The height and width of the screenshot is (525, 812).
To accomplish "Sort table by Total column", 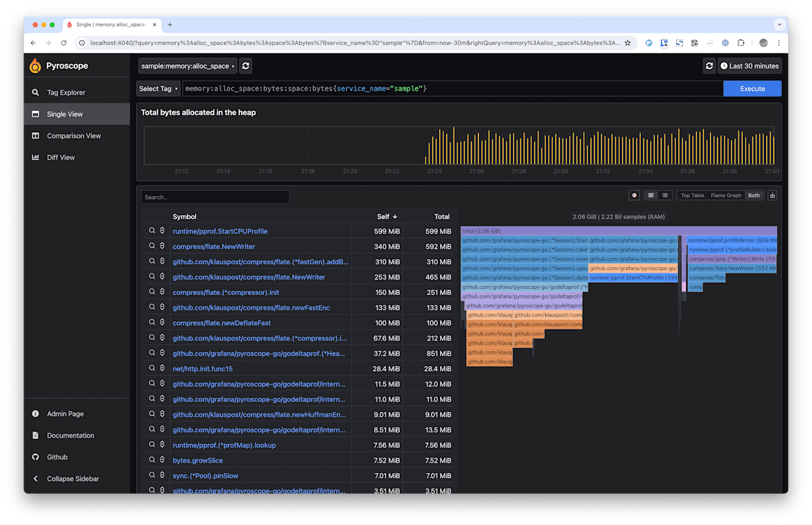I will tap(442, 216).
